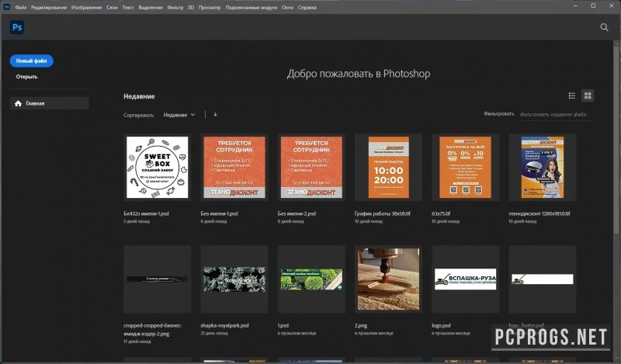The height and width of the screenshot is (364, 621).
Task: Open the Слои menu
Action: point(112,7)
